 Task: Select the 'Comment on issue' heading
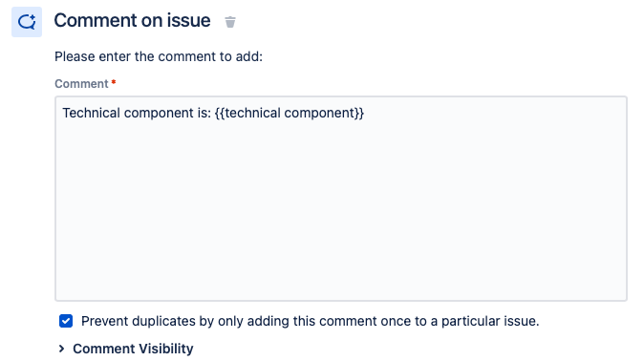(132, 21)
